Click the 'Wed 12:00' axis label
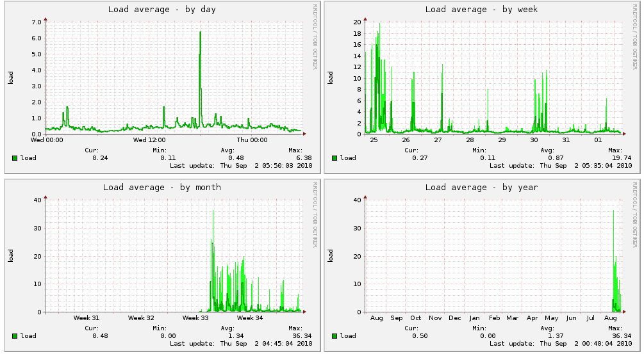 (149, 140)
